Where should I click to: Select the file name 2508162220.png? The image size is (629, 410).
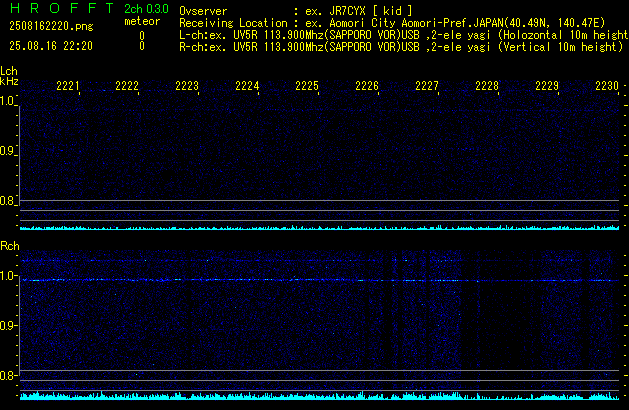[x=51, y=26]
